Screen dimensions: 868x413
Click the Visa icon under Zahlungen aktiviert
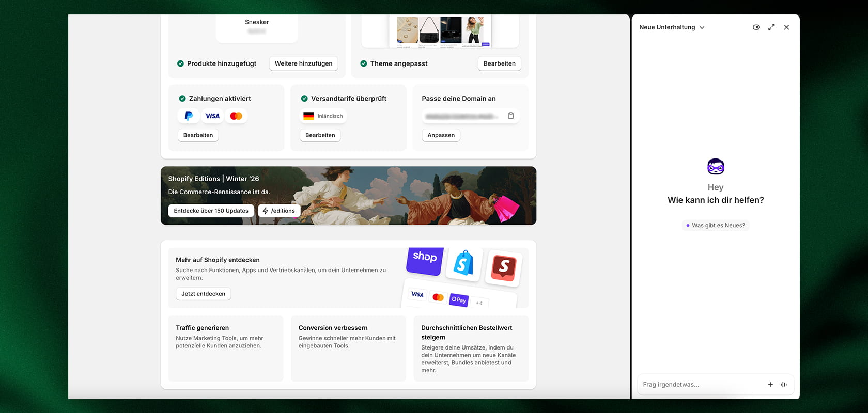(x=212, y=116)
